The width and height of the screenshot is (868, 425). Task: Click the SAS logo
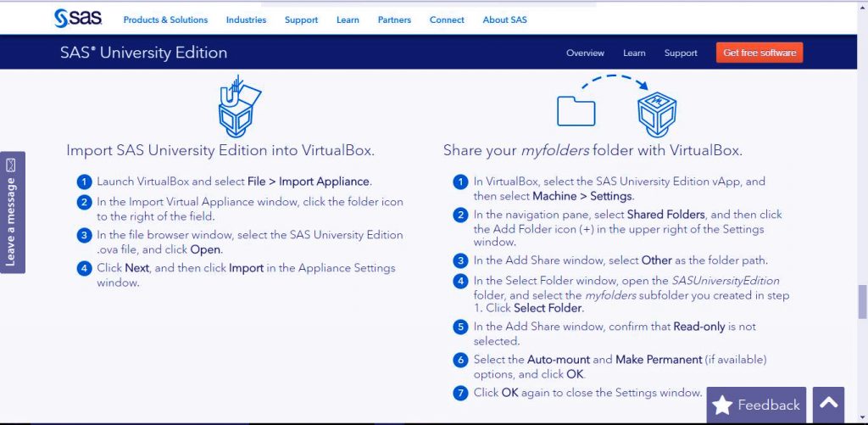[78, 19]
